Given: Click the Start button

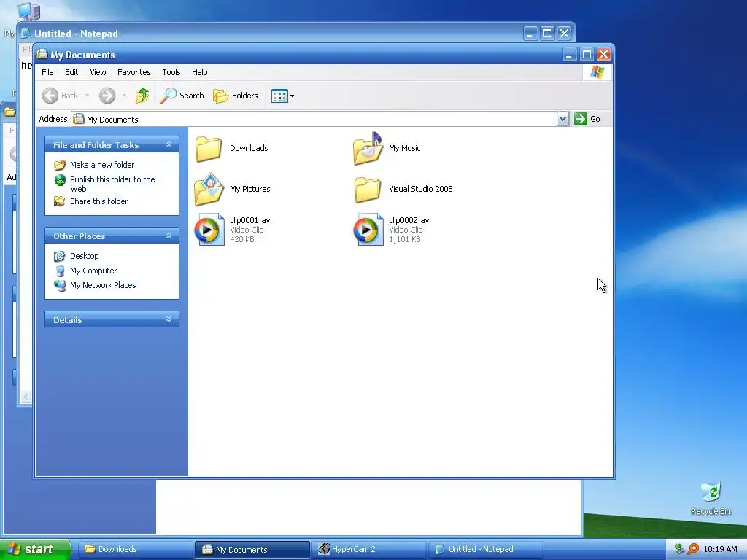Looking at the screenshot, I should (35, 549).
